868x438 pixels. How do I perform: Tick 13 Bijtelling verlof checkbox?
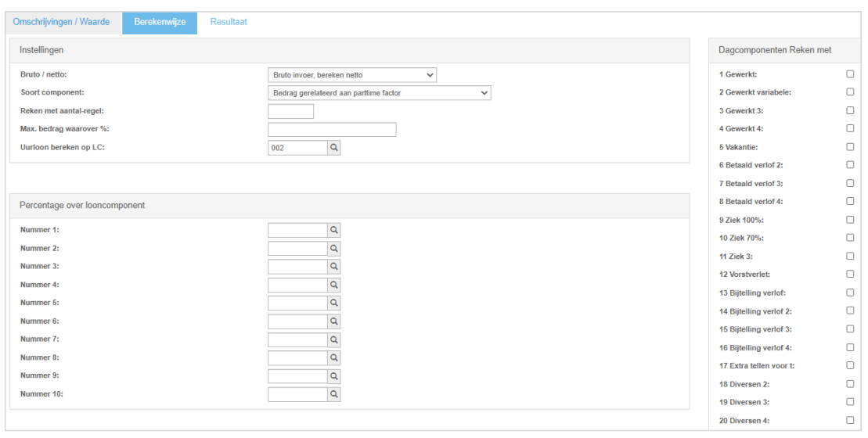point(850,293)
